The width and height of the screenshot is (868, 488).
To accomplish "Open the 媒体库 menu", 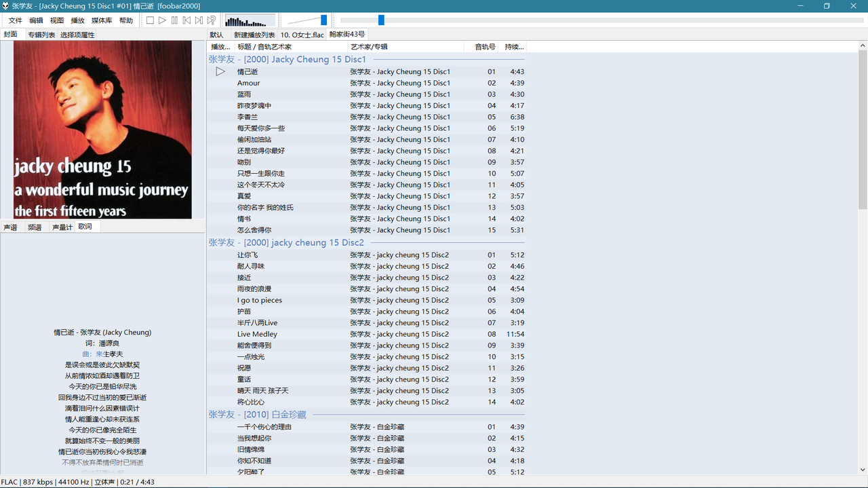I will tap(102, 21).
